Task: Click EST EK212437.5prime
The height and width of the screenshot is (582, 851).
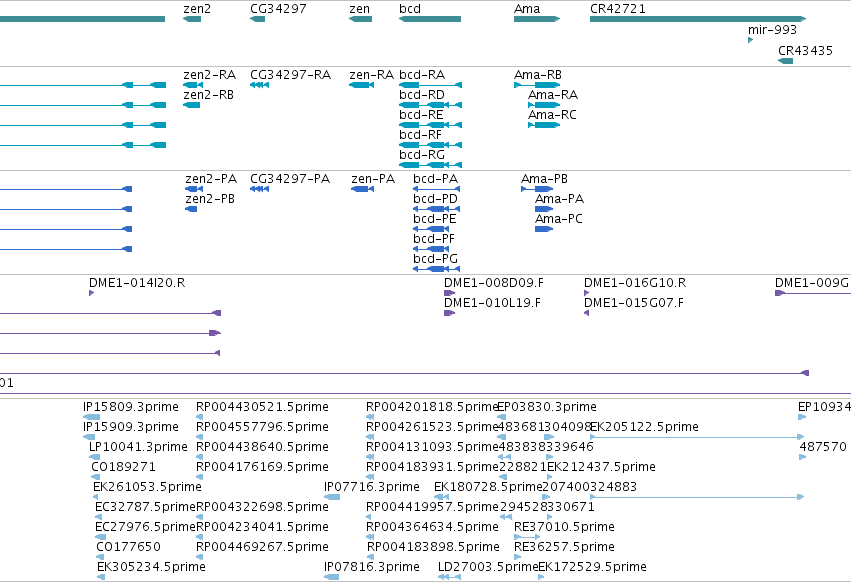Action: 550,477
